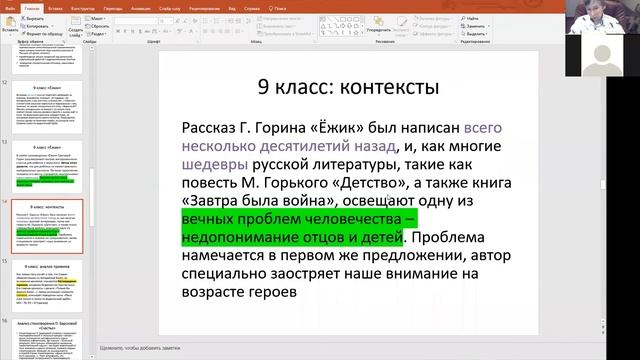Viewport: 640px width, 360px height.
Task: Select slide 15 thumbnail 'анализ приемов'
Action: point(47,286)
